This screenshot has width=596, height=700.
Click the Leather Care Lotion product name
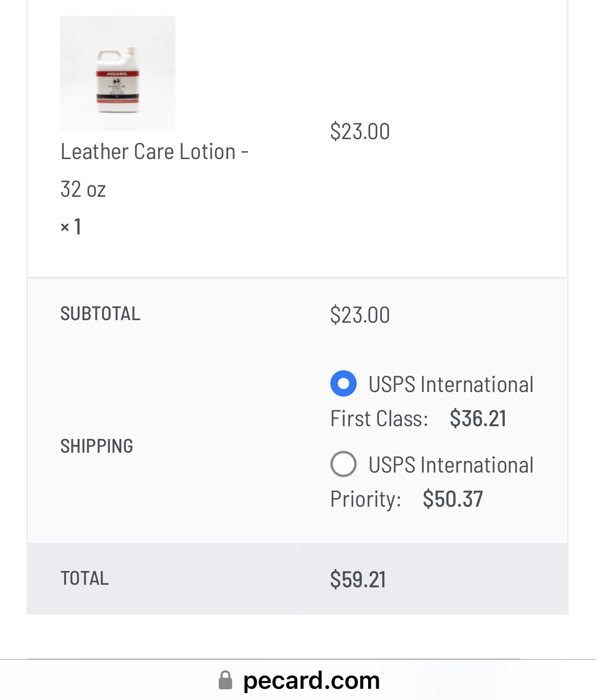(154, 170)
